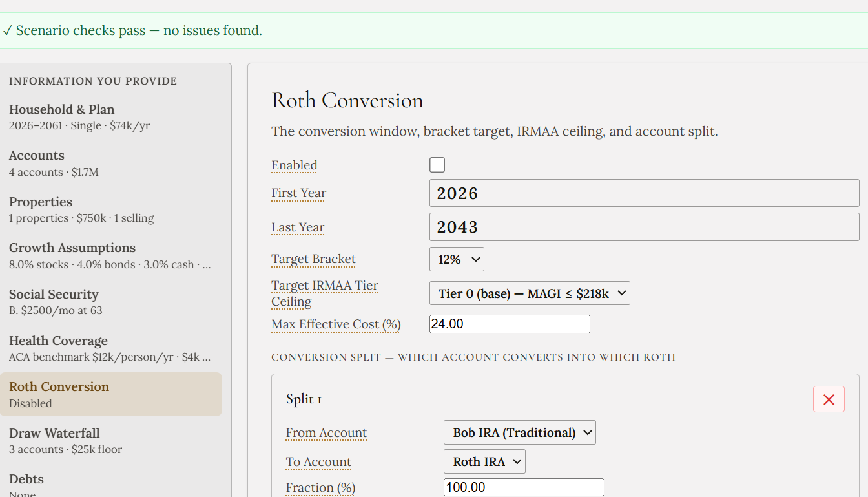The height and width of the screenshot is (497, 868).
Task: Click the Target Bracket field label
Action: pos(313,259)
